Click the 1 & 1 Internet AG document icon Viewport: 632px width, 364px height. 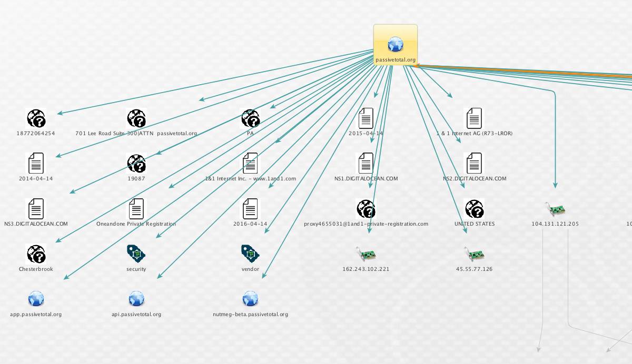[474, 118]
